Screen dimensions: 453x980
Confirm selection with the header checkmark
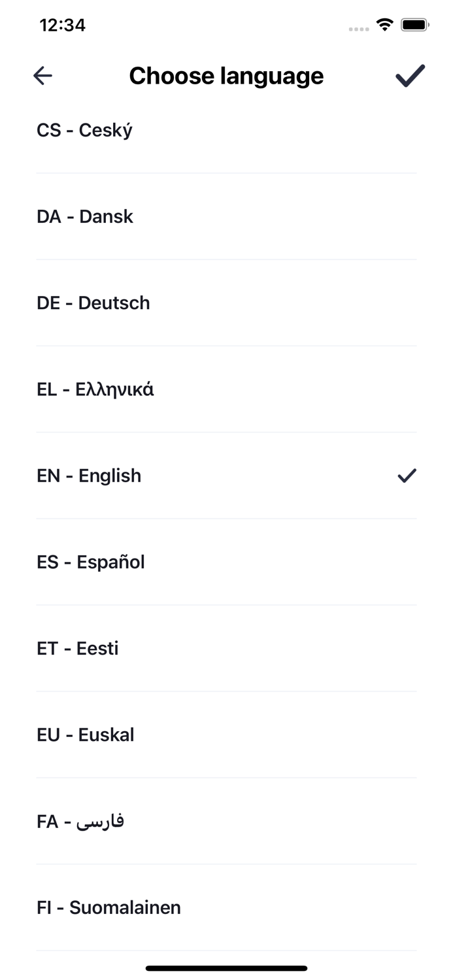coord(410,76)
